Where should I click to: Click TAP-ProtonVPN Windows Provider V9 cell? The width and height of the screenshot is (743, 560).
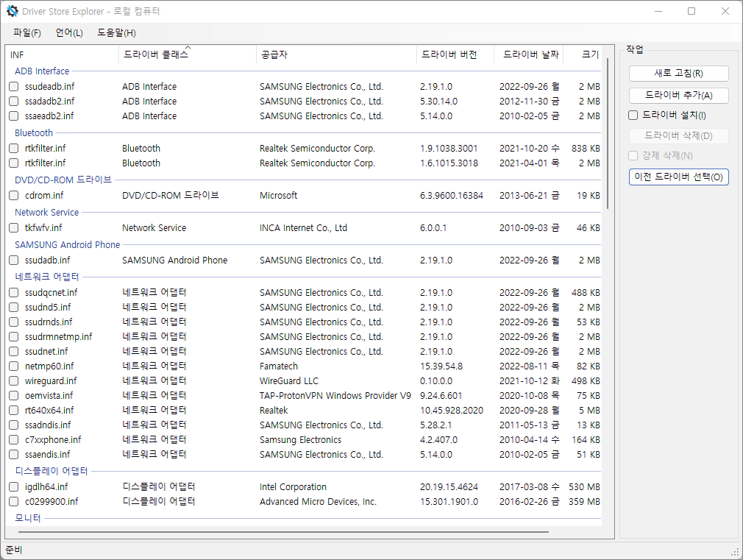pyautogui.click(x=335, y=395)
